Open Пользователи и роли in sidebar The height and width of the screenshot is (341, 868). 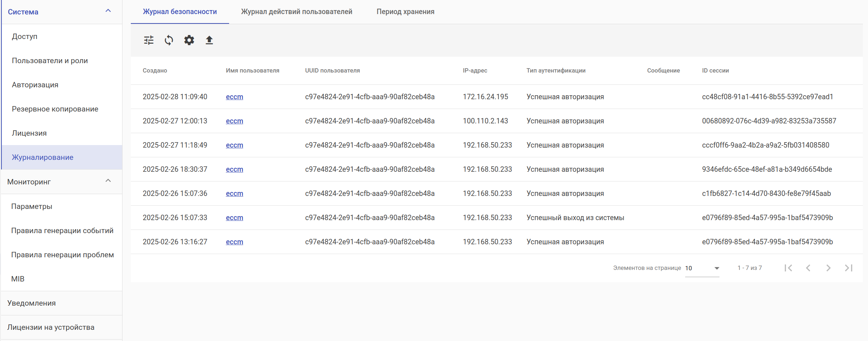(50, 61)
